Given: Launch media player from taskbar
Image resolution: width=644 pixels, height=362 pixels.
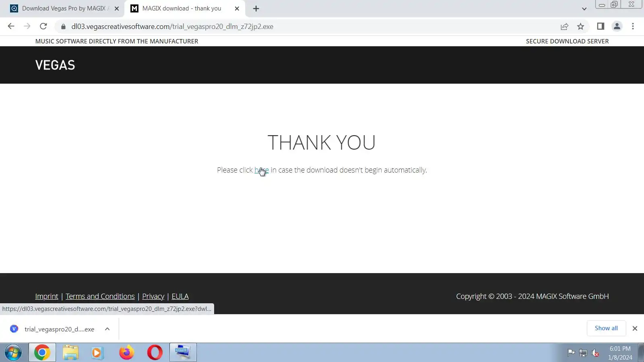Looking at the screenshot, I should 97,353.
